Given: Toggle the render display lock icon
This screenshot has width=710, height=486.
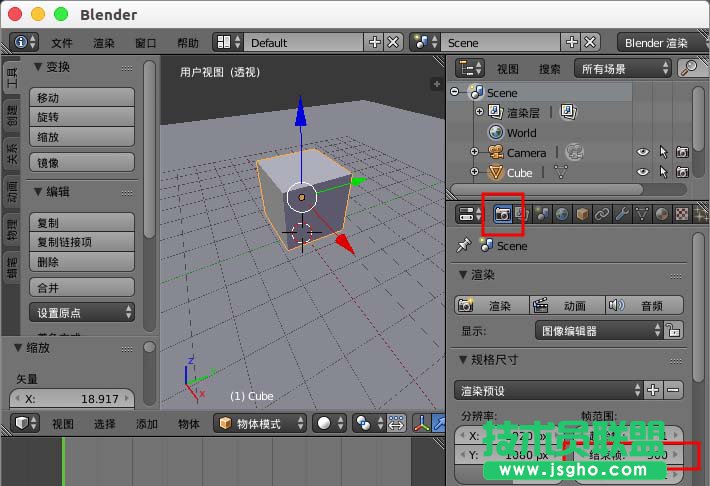Looking at the screenshot, I should click(x=673, y=330).
